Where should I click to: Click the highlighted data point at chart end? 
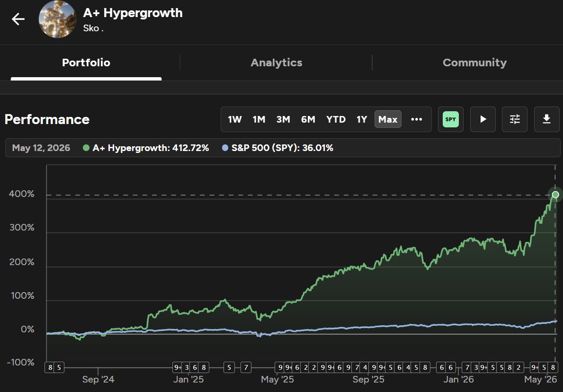[x=555, y=195]
